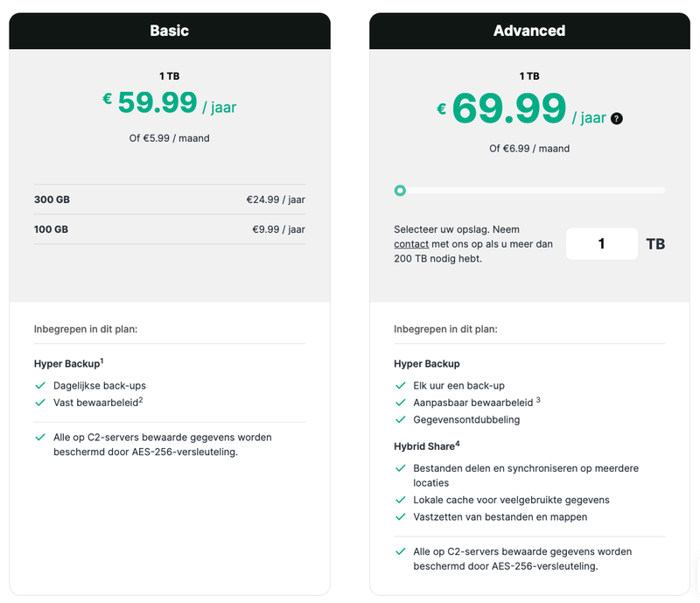The image size is (700, 603).
Task: Click checkmark next to Aanpasbaar bewaarbeleid
Action: (x=400, y=403)
